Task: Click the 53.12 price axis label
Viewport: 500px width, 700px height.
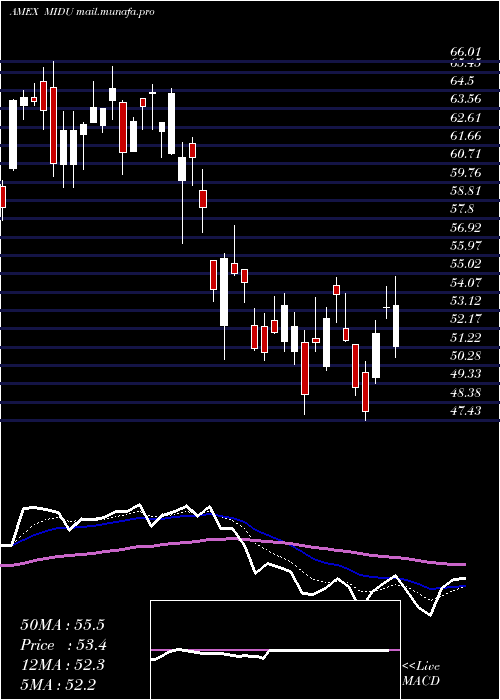Action: 465,301
